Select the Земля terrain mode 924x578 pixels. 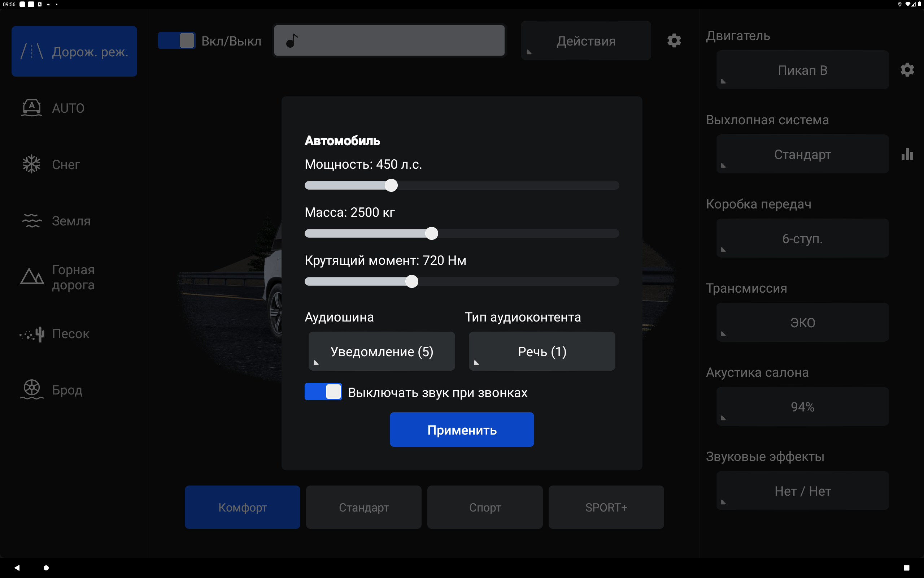point(74,221)
